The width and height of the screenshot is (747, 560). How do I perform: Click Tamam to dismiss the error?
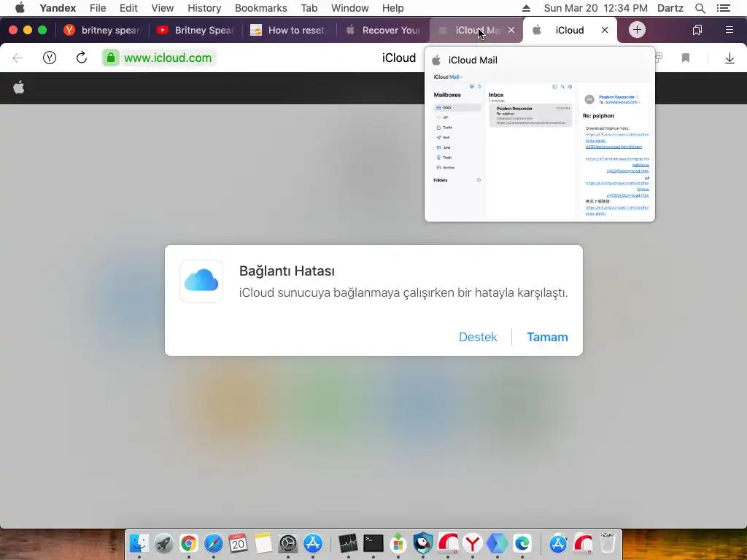pos(547,337)
